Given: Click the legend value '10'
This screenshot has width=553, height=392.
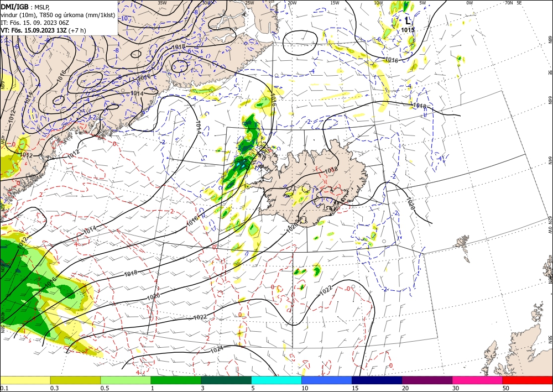Looking at the screenshot, I should tap(305, 388).
